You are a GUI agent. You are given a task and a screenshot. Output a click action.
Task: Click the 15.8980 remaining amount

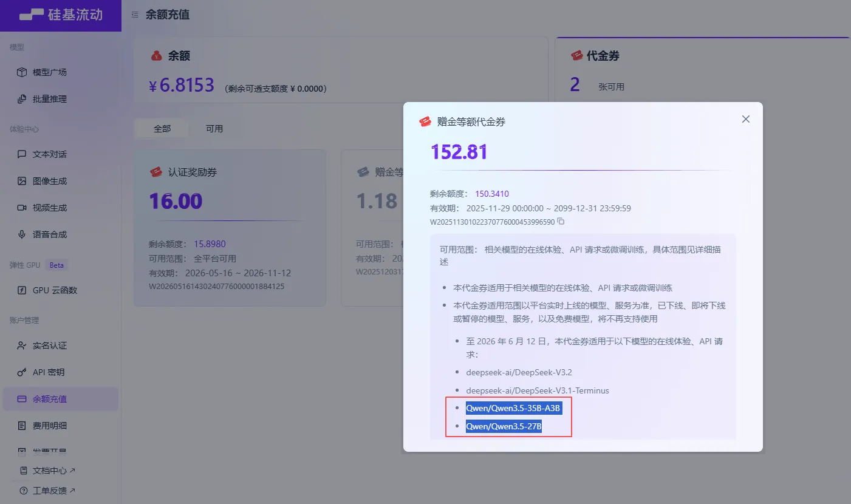coord(210,244)
